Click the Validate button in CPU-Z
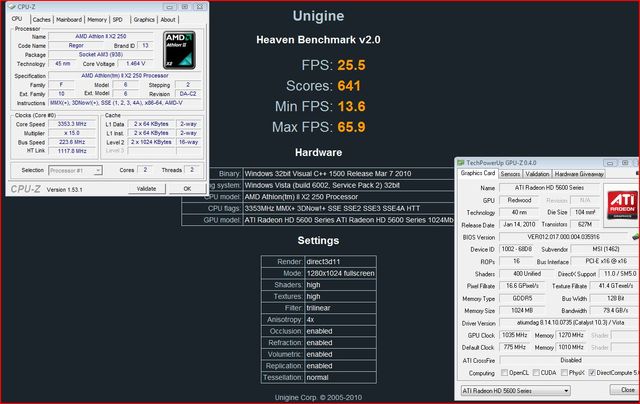The height and width of the screenshot is (404, 640). (x=146, y=189)
